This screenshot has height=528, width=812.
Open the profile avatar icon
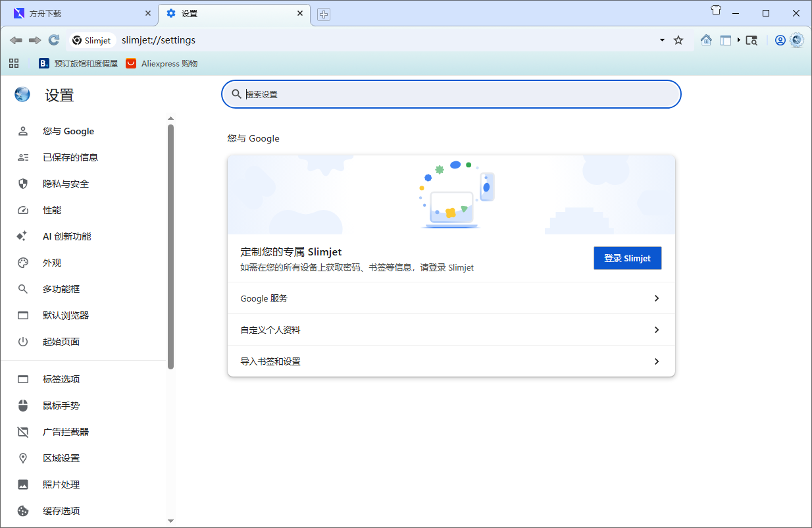780,40
